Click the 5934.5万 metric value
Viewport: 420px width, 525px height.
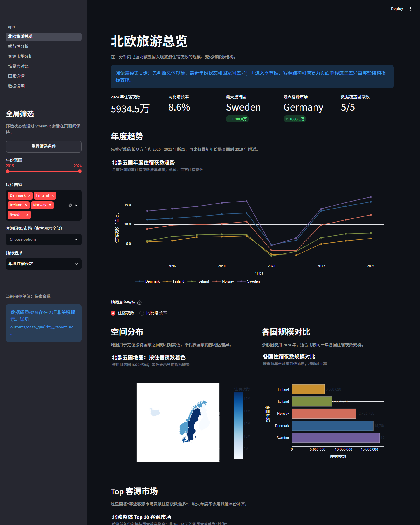coord(130,109)
